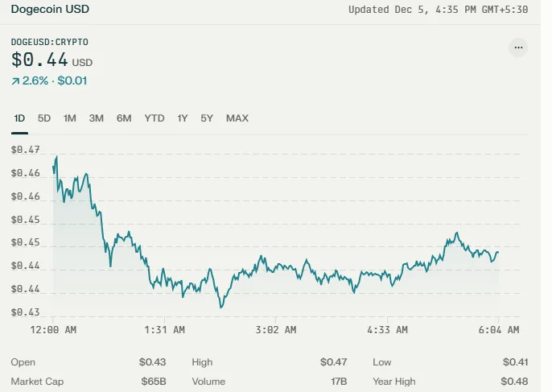
Task: Click the upward trend arrow icon
Action: [15, 82]
